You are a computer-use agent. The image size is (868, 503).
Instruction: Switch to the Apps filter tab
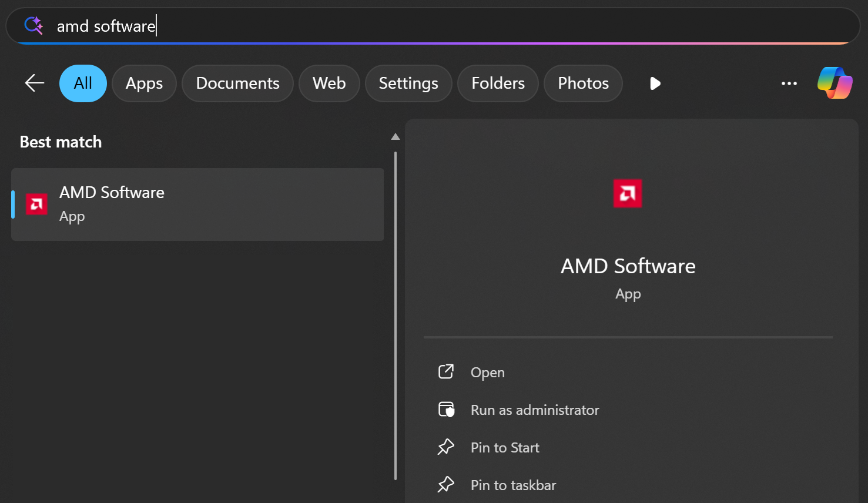point(144,83)
